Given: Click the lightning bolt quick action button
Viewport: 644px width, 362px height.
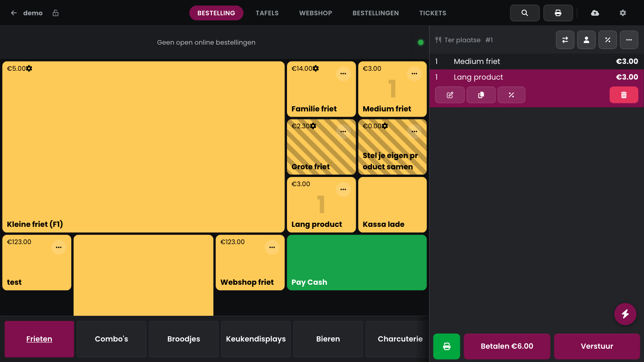Looking at the screenshot, I should [x=625, y=314].
